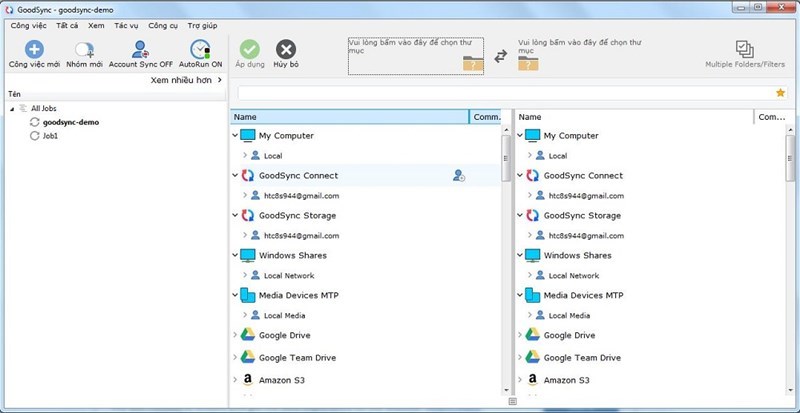Select GoodSync Connect icon in right pane
800x413 pixels.
[532, 176]
